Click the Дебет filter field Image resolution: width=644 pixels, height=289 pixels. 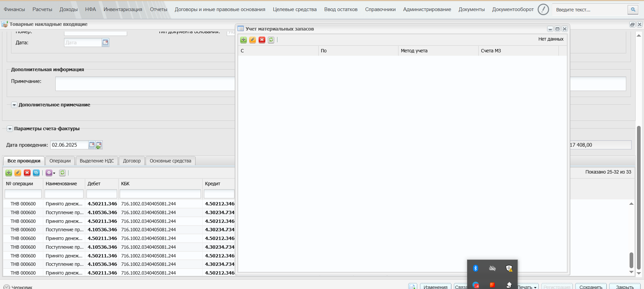[102, 194]
